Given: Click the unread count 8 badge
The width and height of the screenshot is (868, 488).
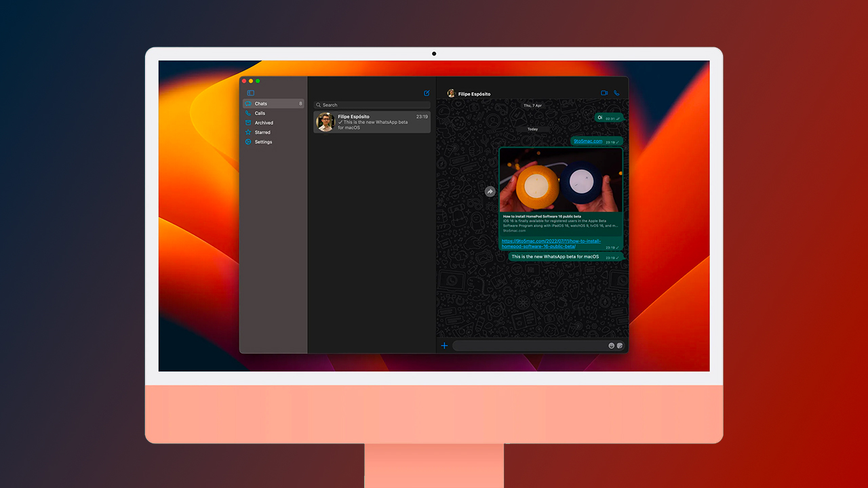Looking at the screenshot, I should point(300,104).
